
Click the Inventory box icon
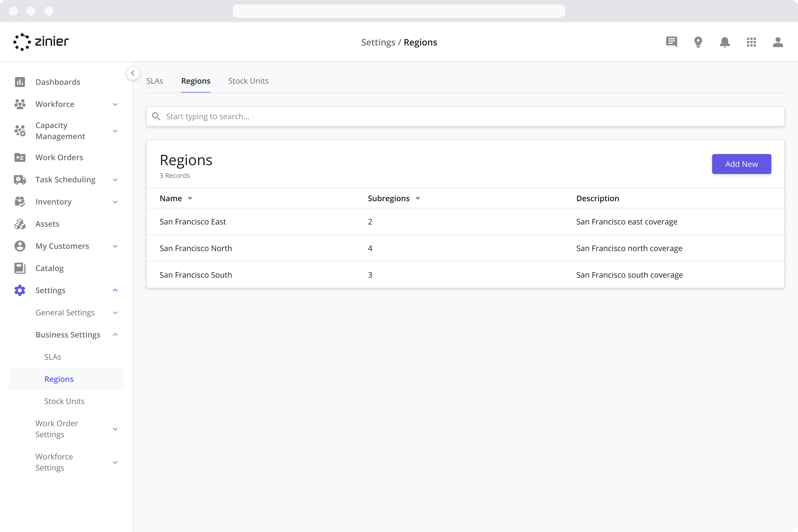(20, 202)
